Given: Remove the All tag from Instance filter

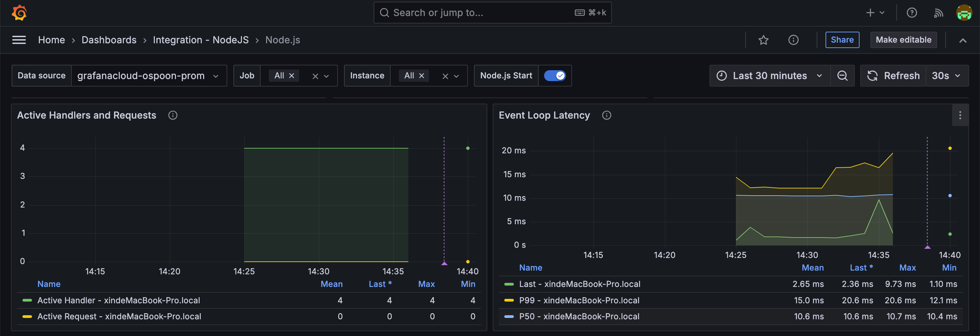Looking at the screenshot, I should pyautogui.click(x=421, y=75).
